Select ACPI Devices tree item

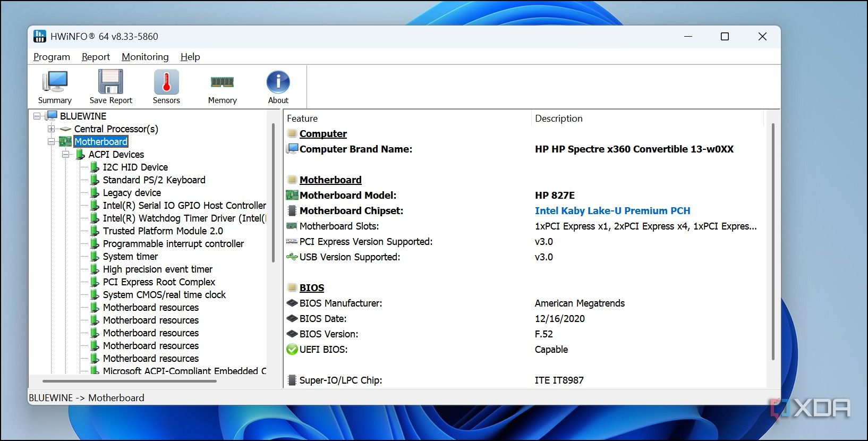[116, 154]
